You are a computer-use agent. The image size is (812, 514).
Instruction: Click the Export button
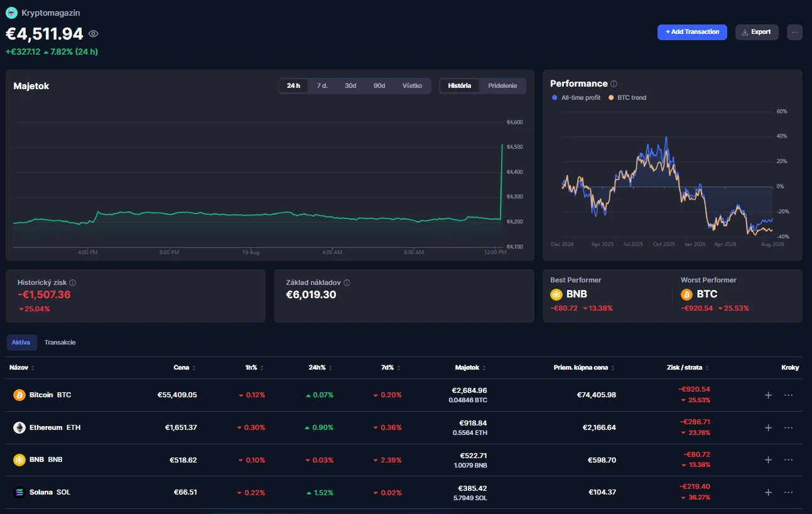coord(757,32)
